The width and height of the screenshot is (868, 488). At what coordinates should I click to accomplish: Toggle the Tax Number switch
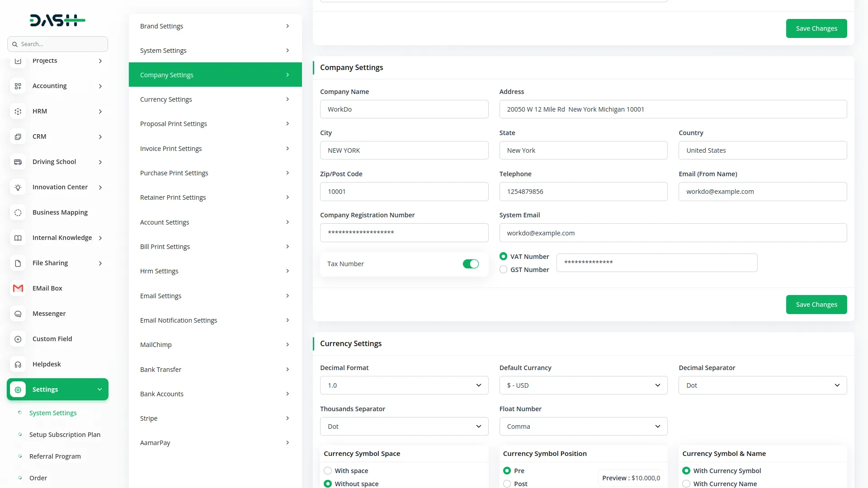click(x=470, y=264)
